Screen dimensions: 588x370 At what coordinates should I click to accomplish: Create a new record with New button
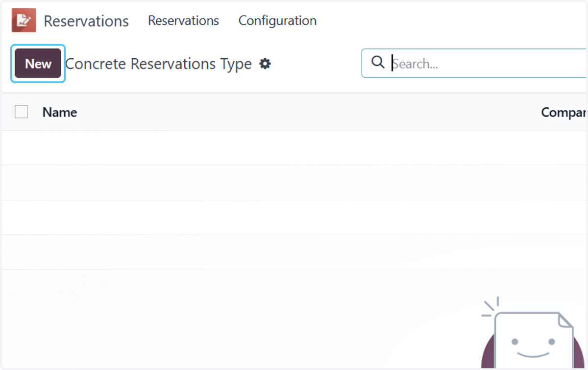(x=38, y=64)
